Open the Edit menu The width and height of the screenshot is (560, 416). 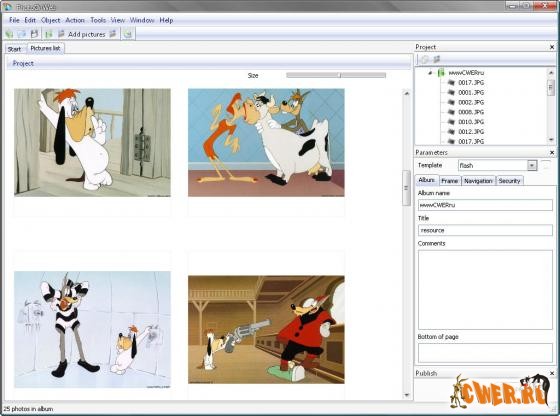pos(30,20)
